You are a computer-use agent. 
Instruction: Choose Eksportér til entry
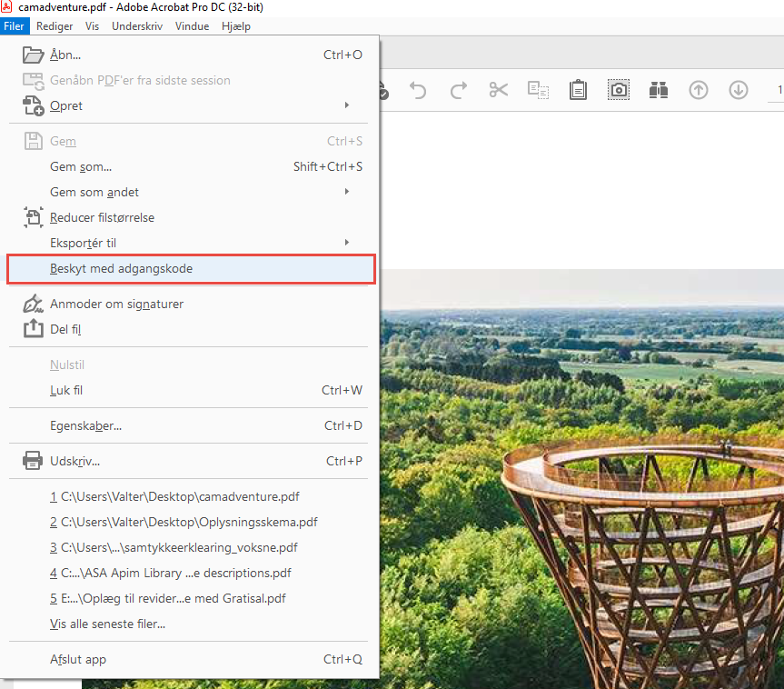click(x=188, y=244)
